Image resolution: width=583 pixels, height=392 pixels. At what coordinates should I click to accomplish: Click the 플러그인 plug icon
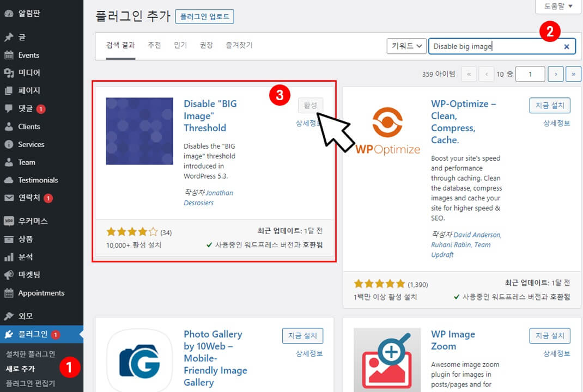(x=9, y=334)
